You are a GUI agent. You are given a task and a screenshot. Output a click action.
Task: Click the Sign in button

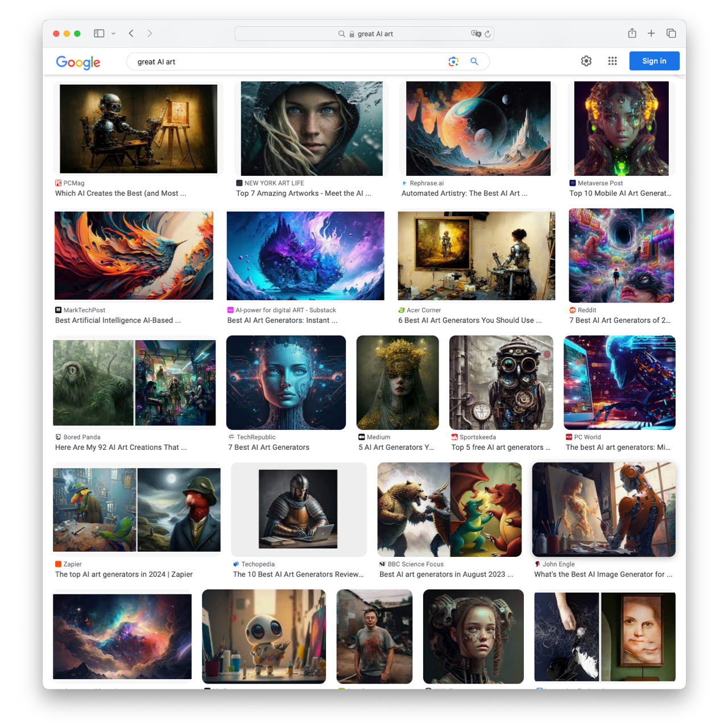tap(654, 61)
